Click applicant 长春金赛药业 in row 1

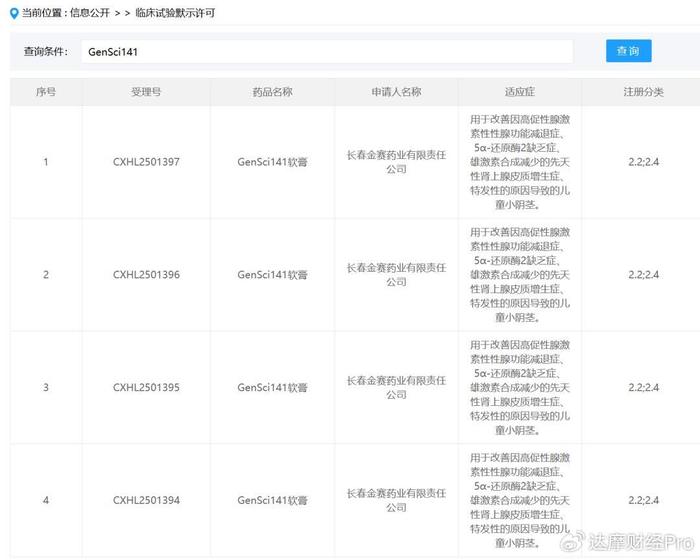point(396,162)
